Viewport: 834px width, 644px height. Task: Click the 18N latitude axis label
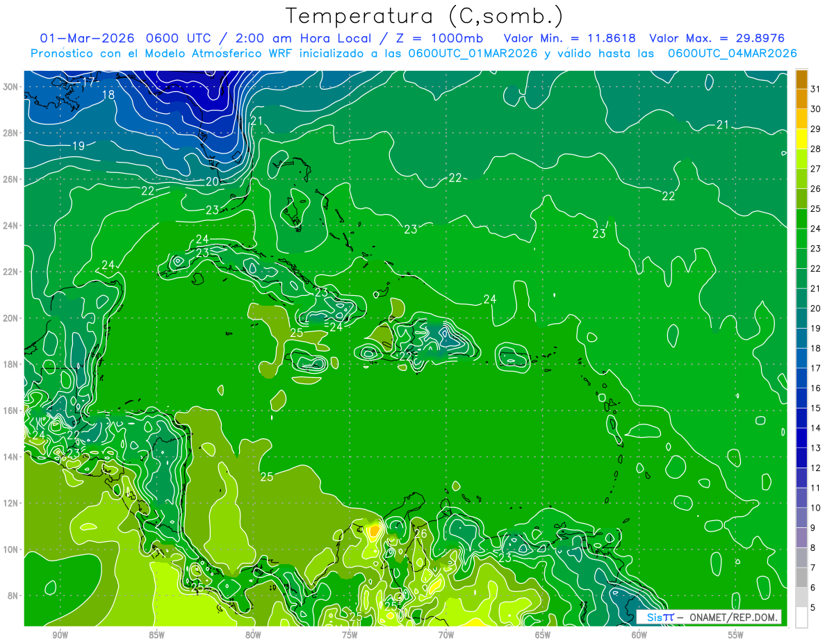click(11, 364)
